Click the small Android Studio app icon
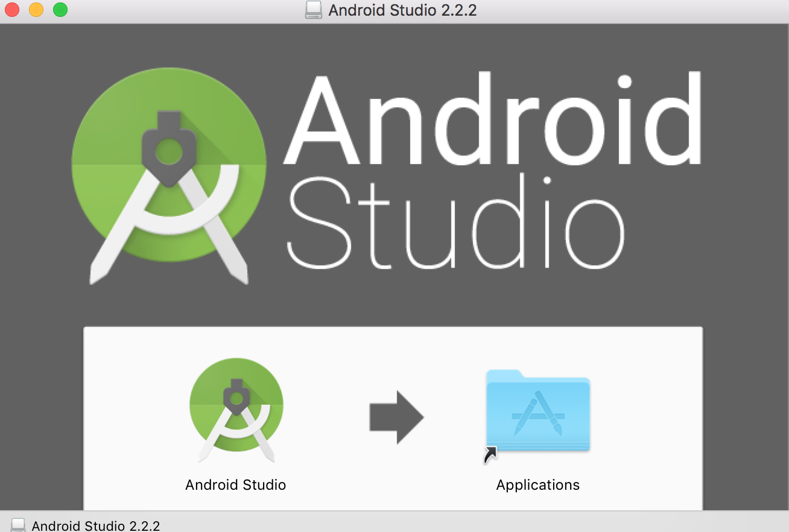This screenshot has height=532, width=789. (x=236, y=414)
